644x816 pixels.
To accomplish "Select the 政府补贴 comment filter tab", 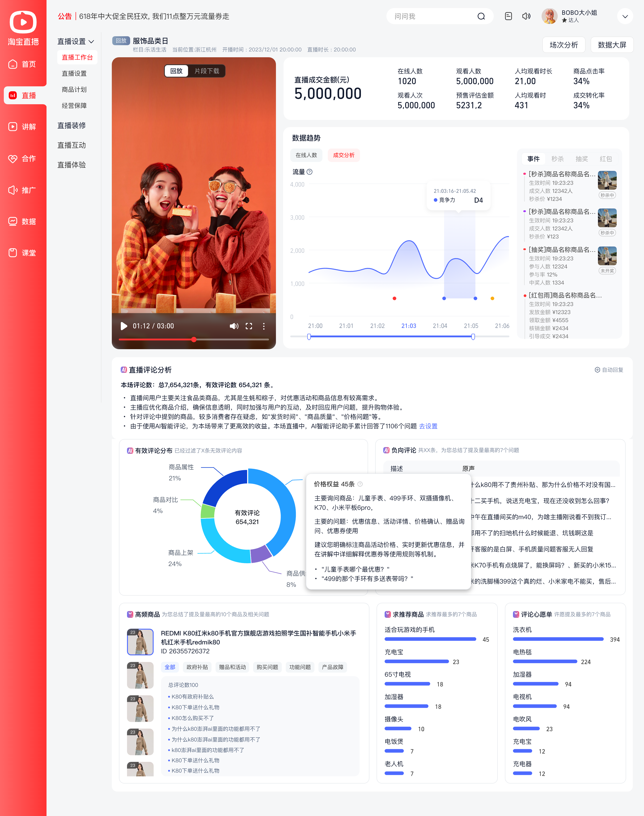I will [x=197, y=667].
